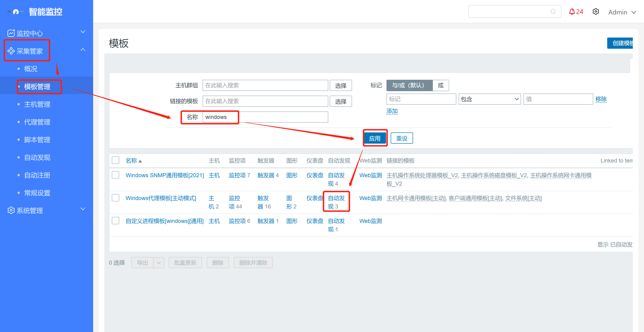Open 概况 in sidebar
Screen dimensions: 644x332
coord(31,69)
